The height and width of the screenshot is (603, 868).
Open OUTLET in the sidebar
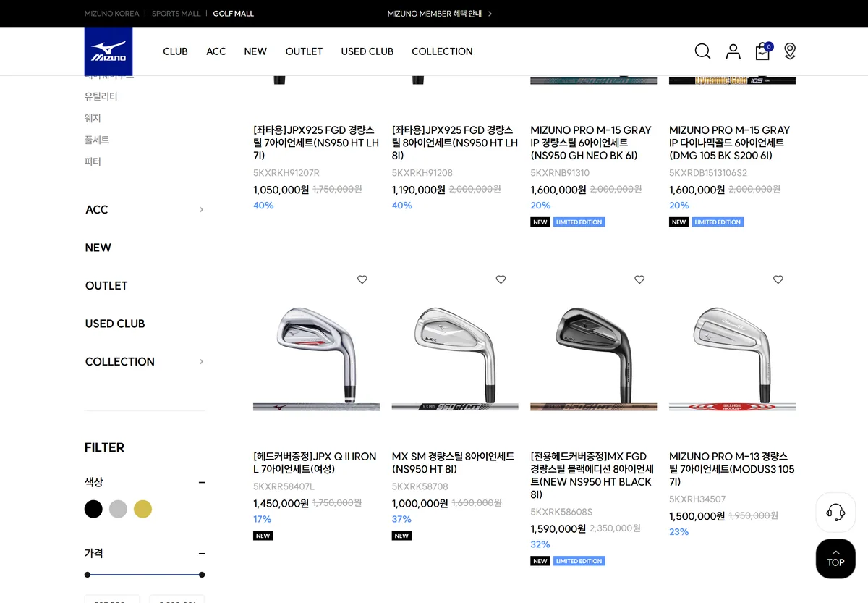(106, 286)
